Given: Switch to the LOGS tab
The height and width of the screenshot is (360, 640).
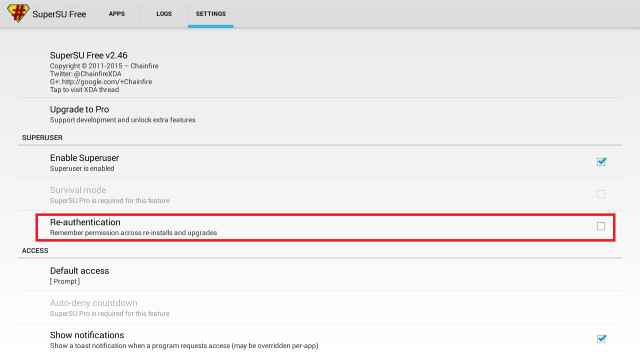Looking at the screenshot, I should click(x=164, y=14).
